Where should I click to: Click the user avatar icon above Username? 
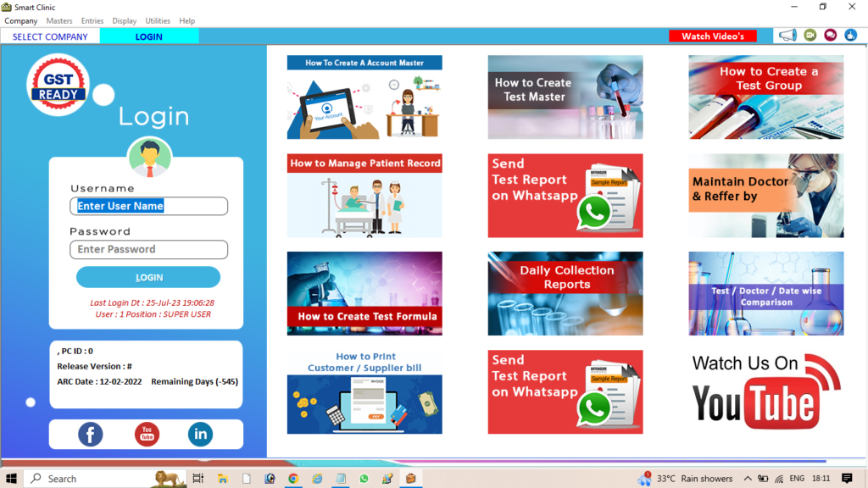point(149,158)
